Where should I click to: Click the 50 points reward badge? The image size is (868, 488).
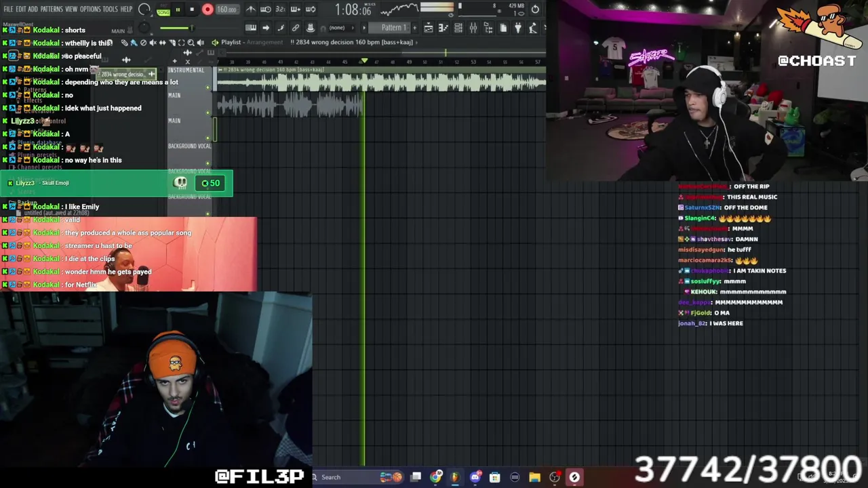coord(211,183)
